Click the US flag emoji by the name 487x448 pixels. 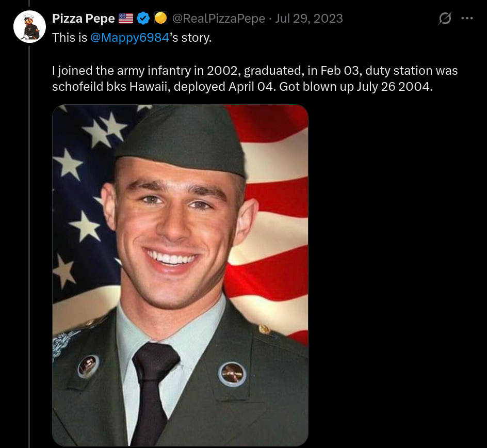pos(126,19)
